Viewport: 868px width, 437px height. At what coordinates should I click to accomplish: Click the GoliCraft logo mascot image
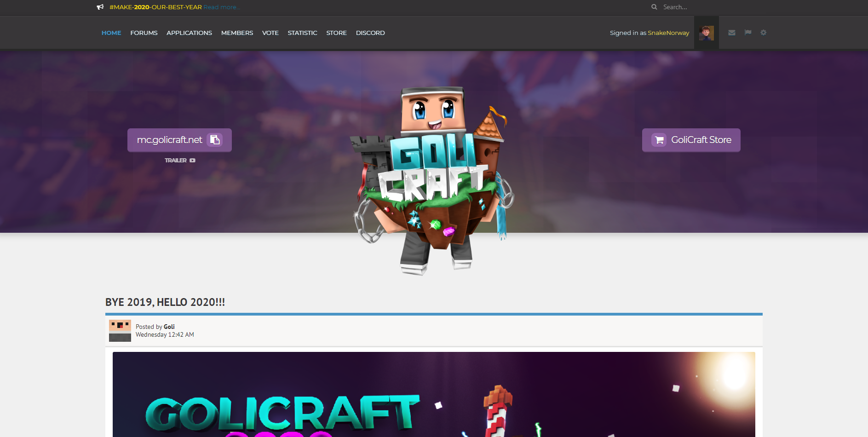[433, 181]
